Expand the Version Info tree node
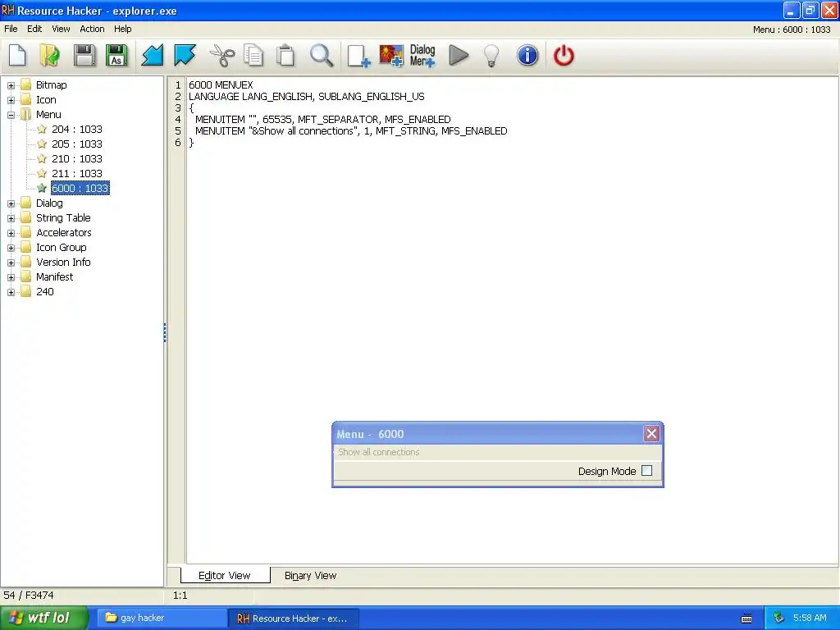Viewport: 840px width, 630px height. 11,262
